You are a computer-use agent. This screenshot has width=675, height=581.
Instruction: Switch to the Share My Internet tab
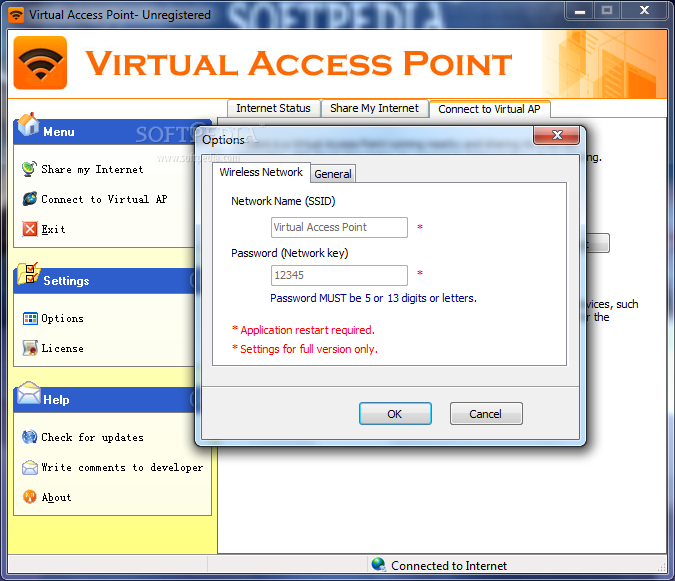(x=375, y=108)
